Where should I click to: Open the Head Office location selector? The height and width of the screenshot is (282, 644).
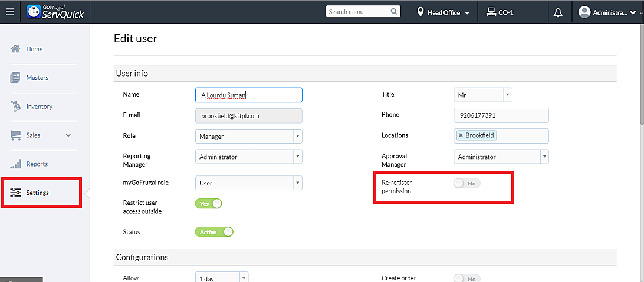[x=443, y=12]
